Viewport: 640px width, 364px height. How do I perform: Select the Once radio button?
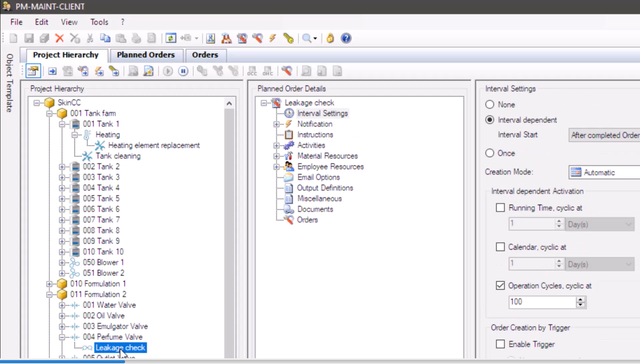(490, 153)
